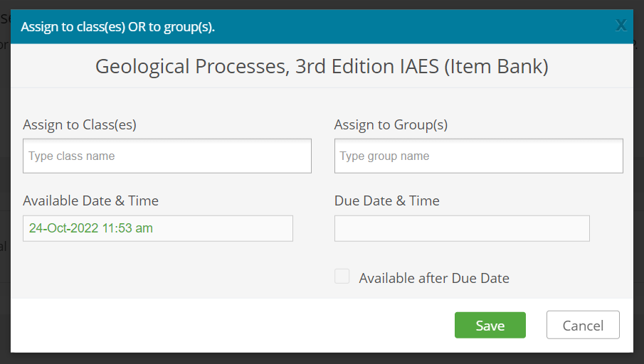
Task: Enable the Available after Due Date checkbox
Action: point(342,277)
